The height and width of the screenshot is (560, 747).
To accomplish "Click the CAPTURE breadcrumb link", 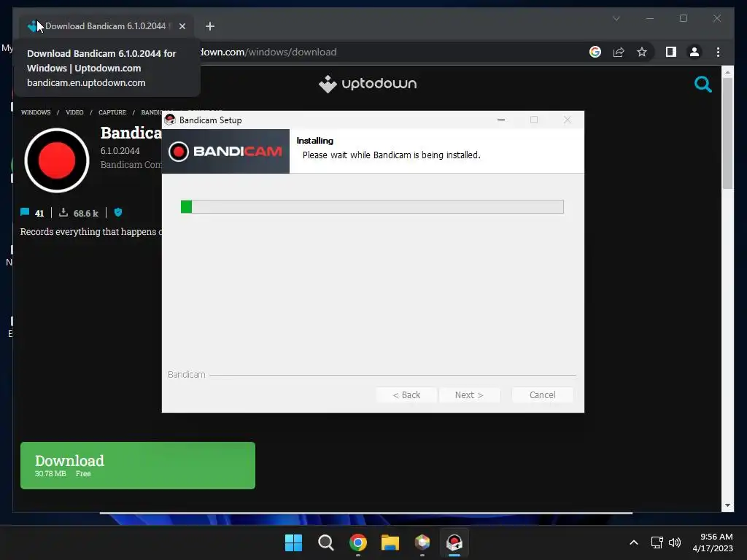I will (112, 112).
